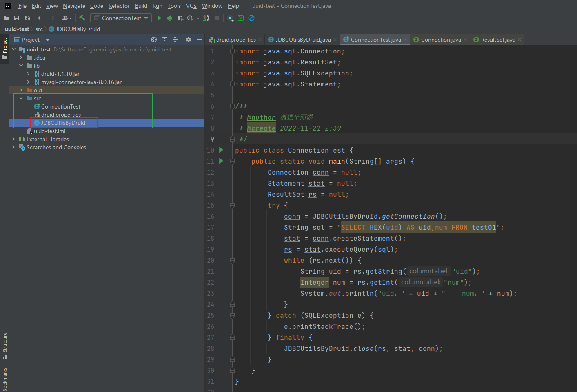
Task: Toggle the Bookmarks tool window tab
Action: [4, 379]
